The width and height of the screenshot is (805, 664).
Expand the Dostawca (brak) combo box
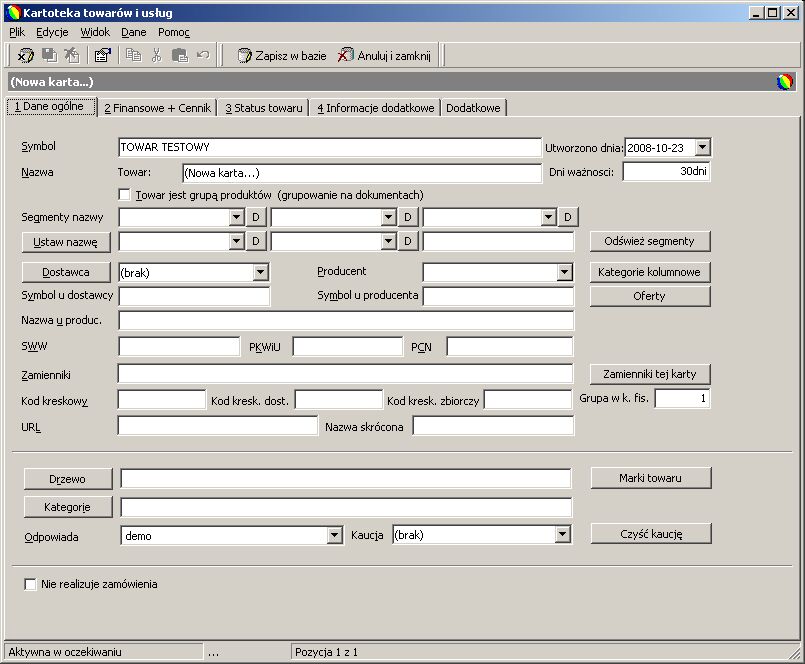[x=260, y=272]
